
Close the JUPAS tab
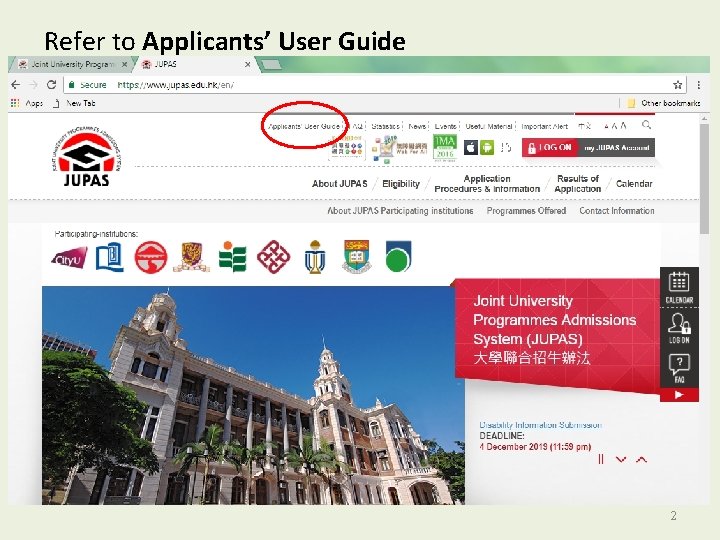click(x=248, y=64)
